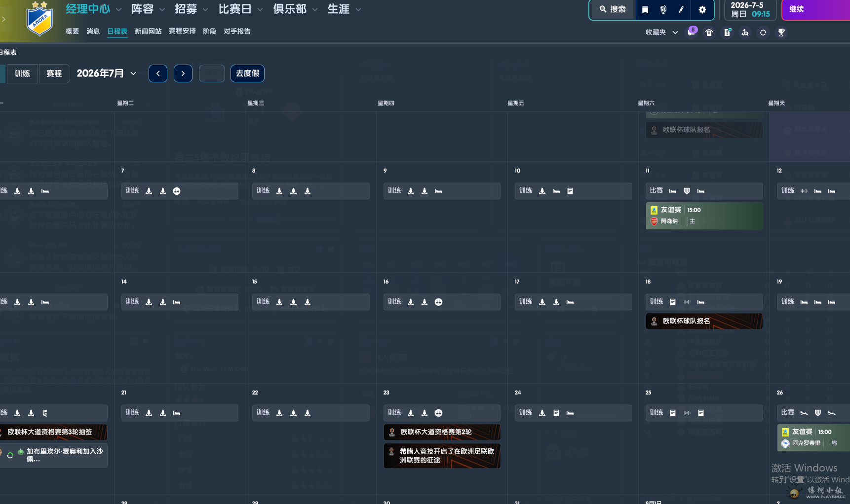The width and height of the screenshot is (850, 504).
Task: Go to next month arrow
Action: click(x=183, y=73)
